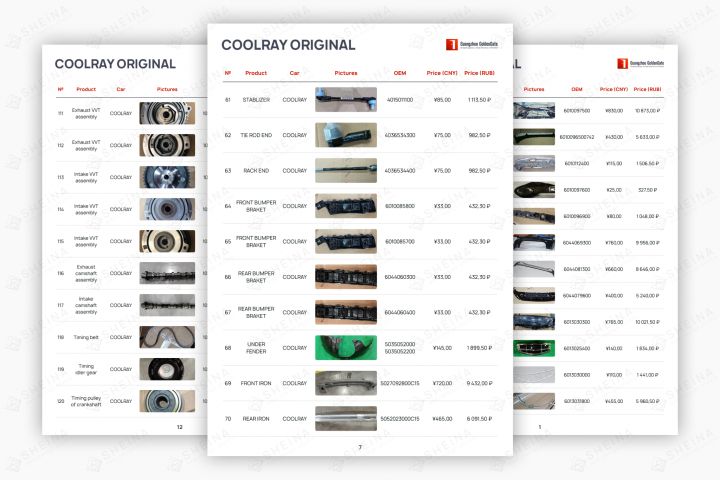Open the Timing idler gear picture

pos(167,369)
